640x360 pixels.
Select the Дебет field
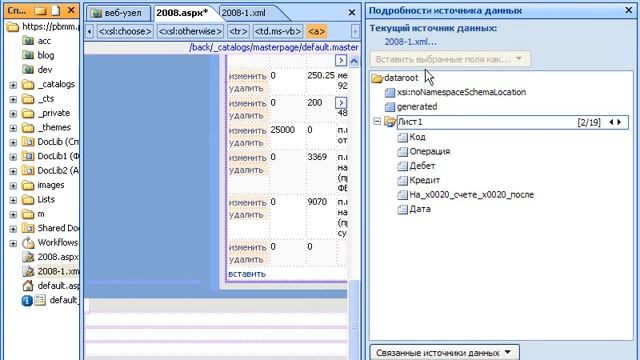pos(417,166)
